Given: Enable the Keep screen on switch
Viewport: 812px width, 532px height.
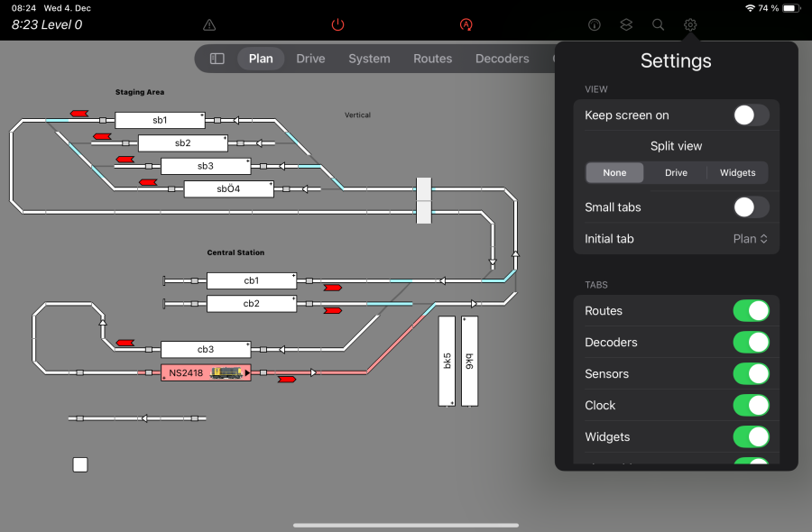Looking at the screenshot, I should coord(750,115).
